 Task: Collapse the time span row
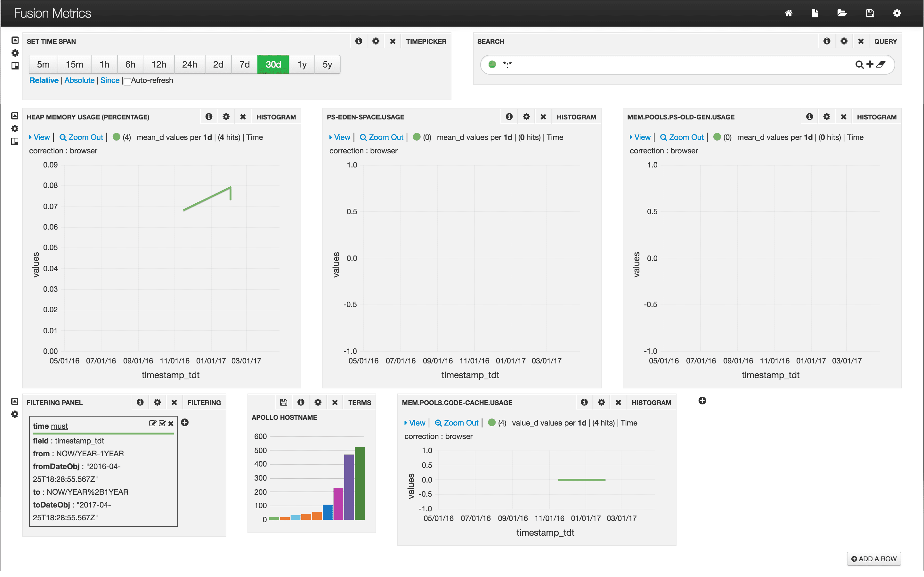tap(15, 40)
